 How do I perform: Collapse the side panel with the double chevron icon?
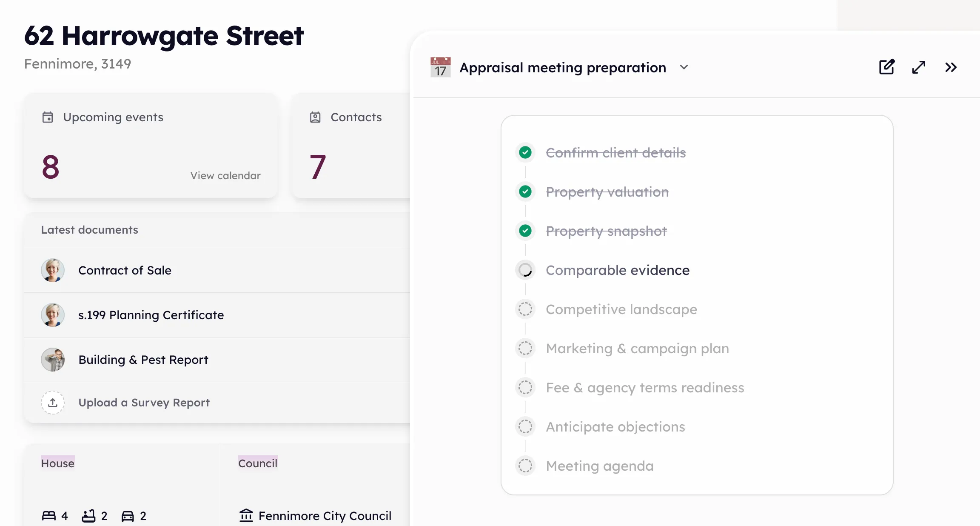click(951, 67)
